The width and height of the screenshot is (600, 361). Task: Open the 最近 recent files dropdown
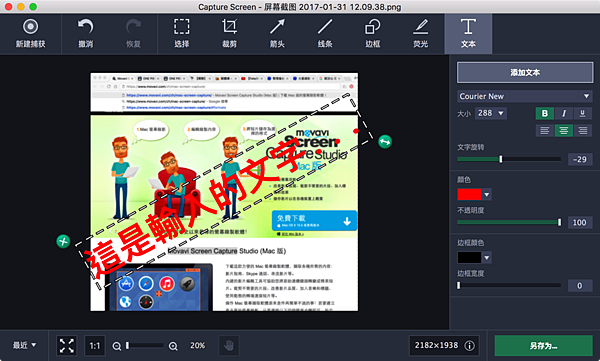pos(24,345)
